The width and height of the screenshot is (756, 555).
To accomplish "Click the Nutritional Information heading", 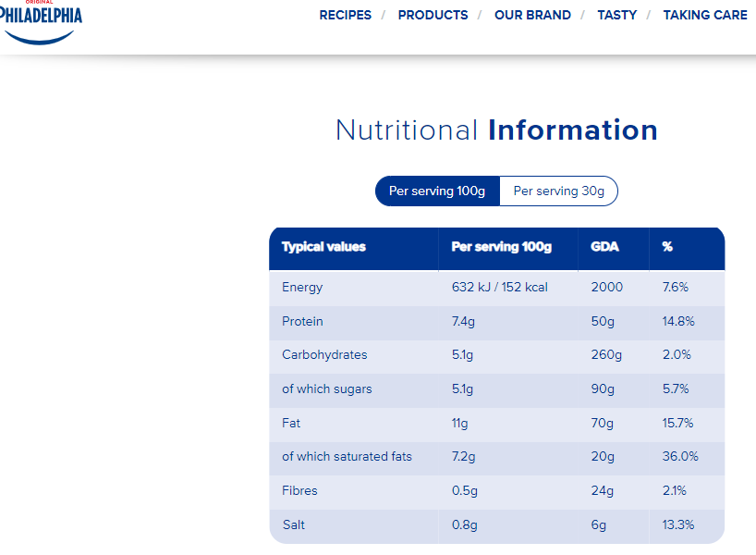I will pyautogui.click(x=496, y=129).
